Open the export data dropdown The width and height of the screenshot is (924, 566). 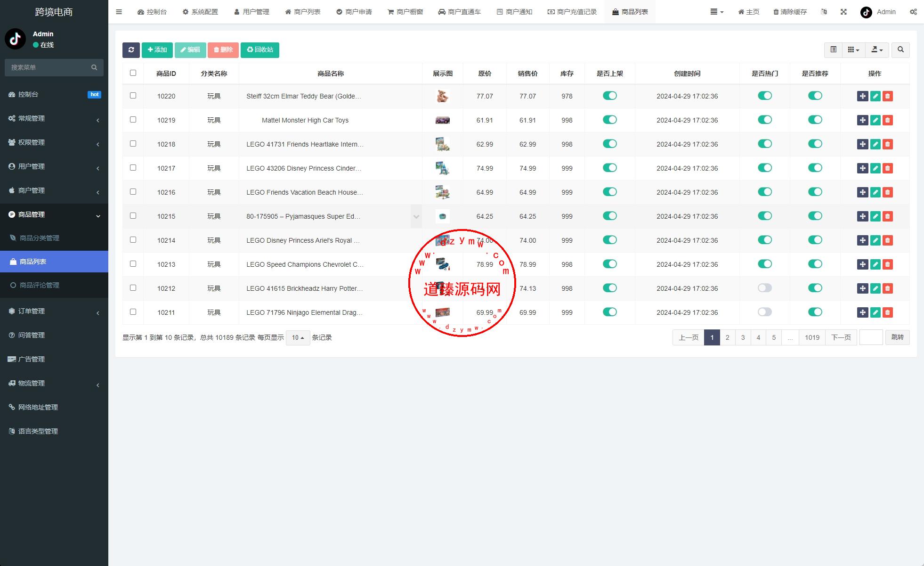point(877,50)
